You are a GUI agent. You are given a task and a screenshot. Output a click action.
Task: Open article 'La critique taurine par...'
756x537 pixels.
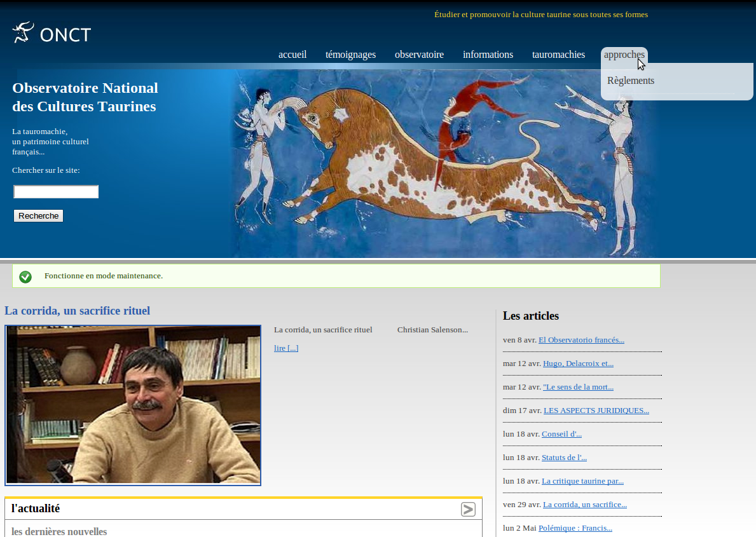point(582,481)
